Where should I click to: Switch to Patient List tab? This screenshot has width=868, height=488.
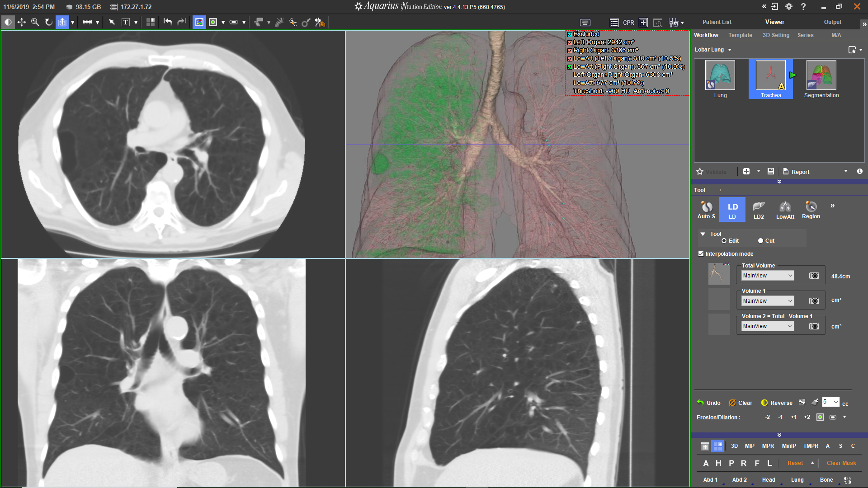pyautogui.click(x=717, y=22)
